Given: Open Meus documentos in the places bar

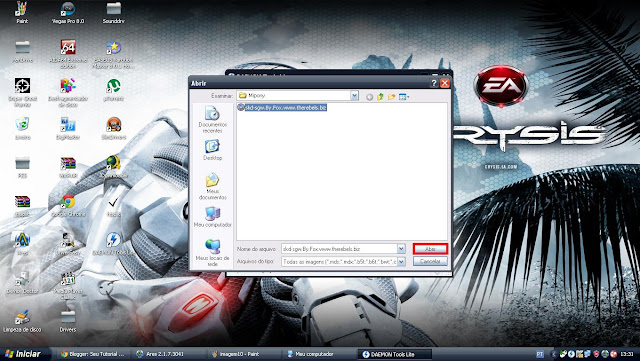Looking at the screenshot, I should [212, 186].
